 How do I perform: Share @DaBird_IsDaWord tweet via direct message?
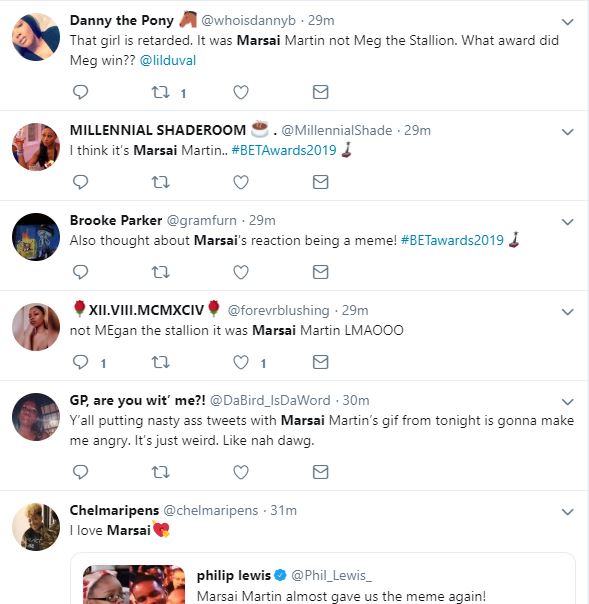click(321, 472)
